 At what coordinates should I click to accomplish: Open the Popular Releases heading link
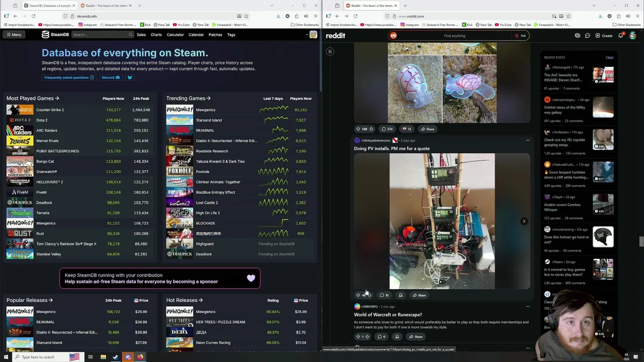pos(30,300)
